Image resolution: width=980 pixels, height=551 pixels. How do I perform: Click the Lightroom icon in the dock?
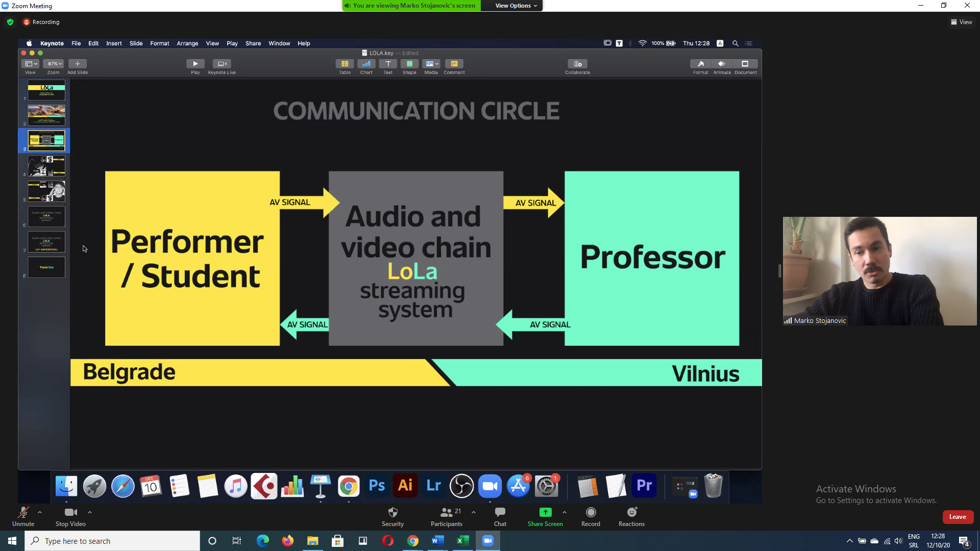[433, 486]
